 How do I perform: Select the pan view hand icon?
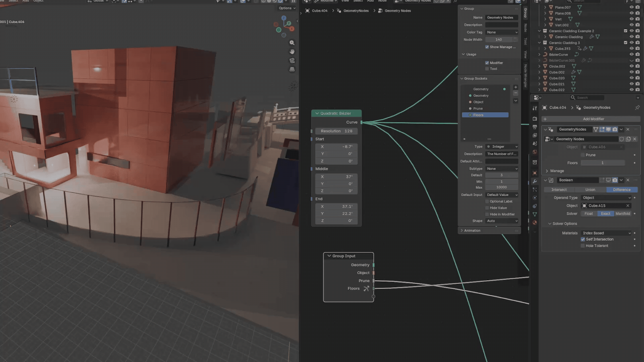(x=292, y=52)
